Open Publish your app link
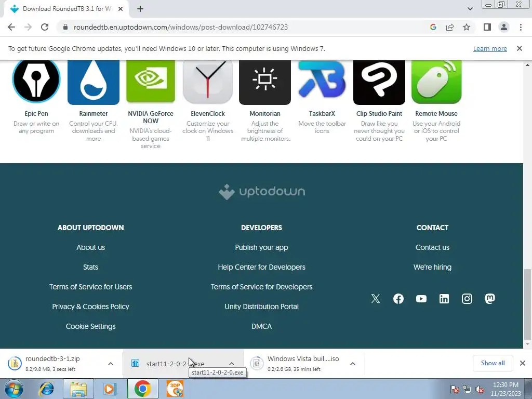This screenshot has width=532, height=399. pos(262,247)
